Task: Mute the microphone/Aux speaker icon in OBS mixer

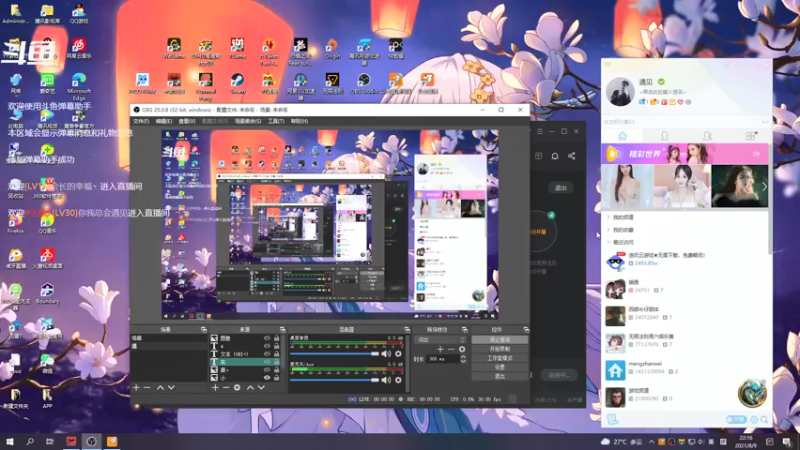Action: (386, 380)
